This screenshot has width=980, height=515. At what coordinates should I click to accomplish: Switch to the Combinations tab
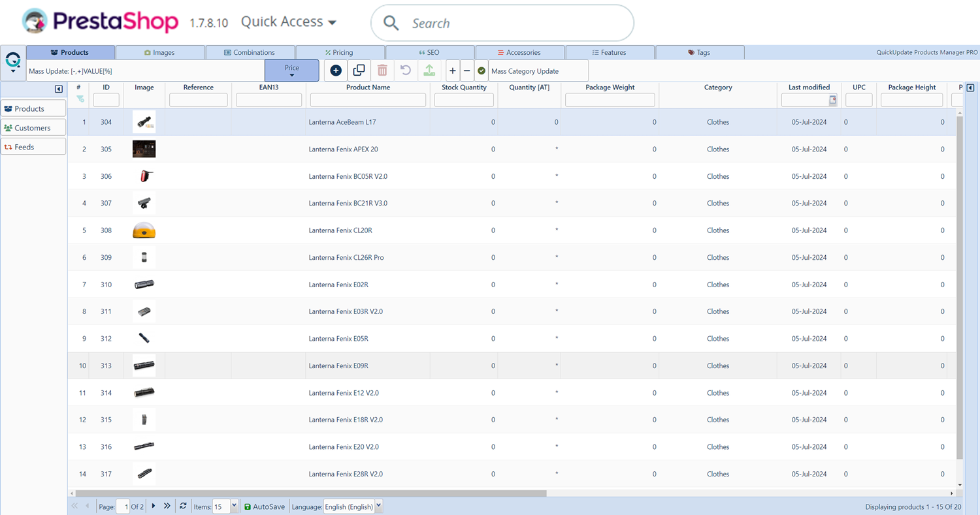point(250,52)
